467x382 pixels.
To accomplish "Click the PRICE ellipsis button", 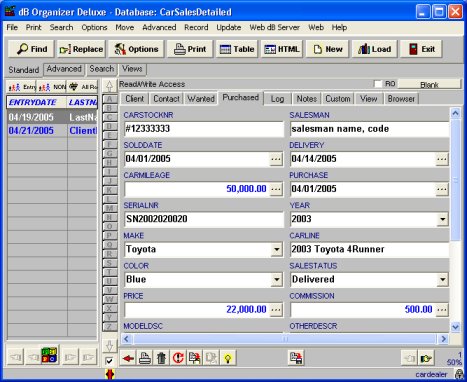I will [x=276, y=310].
